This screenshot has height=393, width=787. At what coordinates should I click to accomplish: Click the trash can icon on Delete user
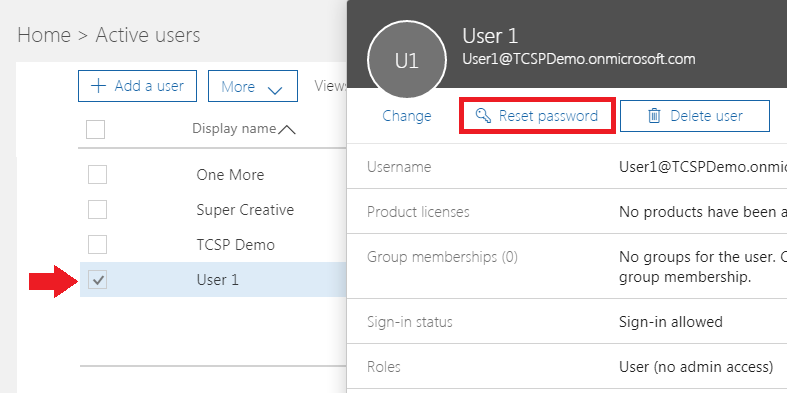click(x=654, y=116)
